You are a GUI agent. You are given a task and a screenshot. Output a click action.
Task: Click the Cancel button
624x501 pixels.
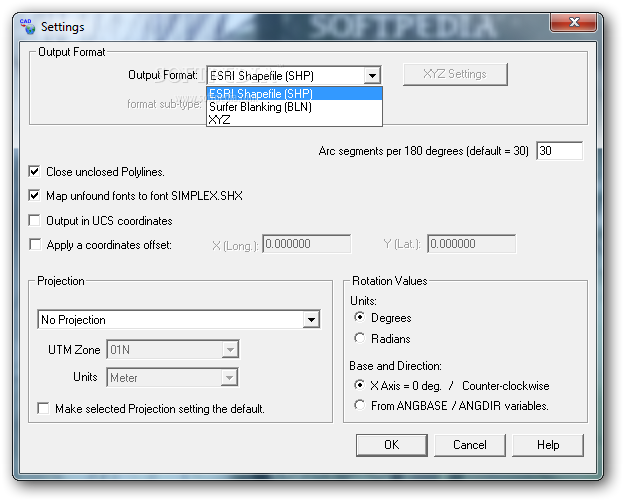(470, 445)
